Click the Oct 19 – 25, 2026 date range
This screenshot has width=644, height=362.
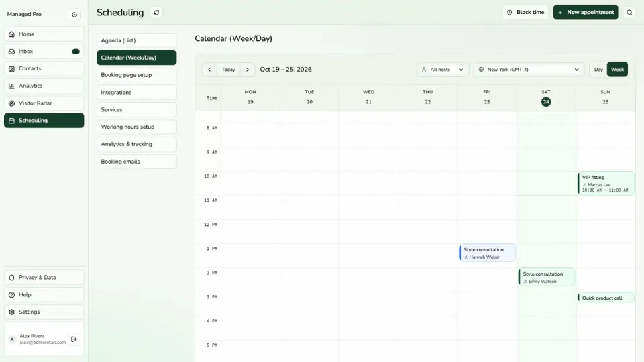[286, 69]
